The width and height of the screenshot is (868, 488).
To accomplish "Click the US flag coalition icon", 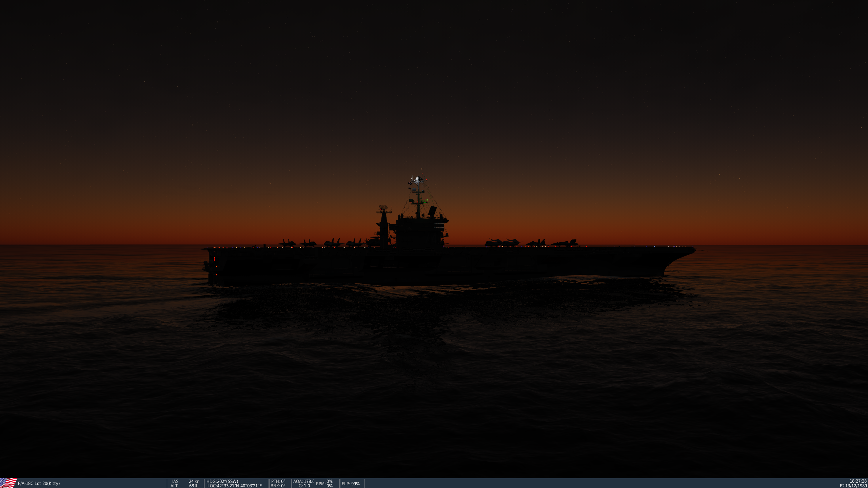I will pos(8,483).
